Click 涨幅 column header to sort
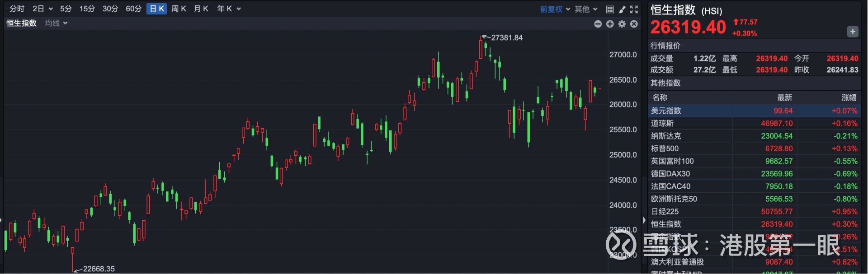Image resolution: width=868 pixels, height=274 pixels. tap(849, 98)
